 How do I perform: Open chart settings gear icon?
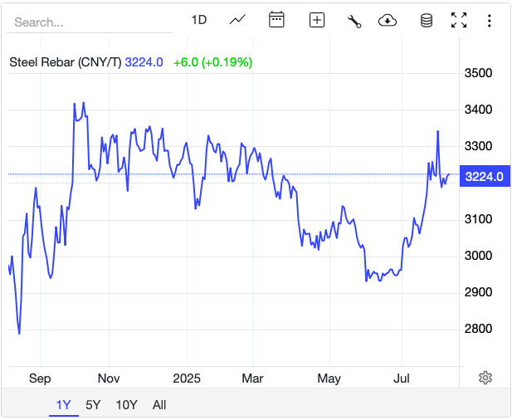pyautogui.click(x=485, y=378)
